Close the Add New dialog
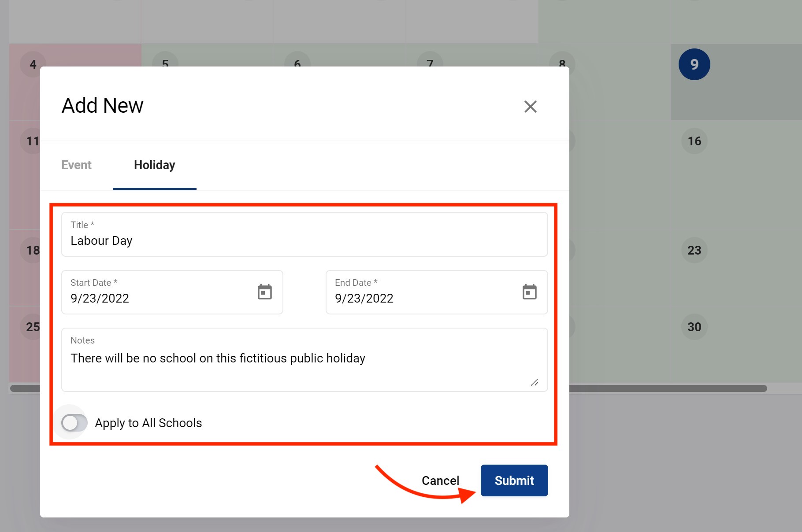 point(530,107)
